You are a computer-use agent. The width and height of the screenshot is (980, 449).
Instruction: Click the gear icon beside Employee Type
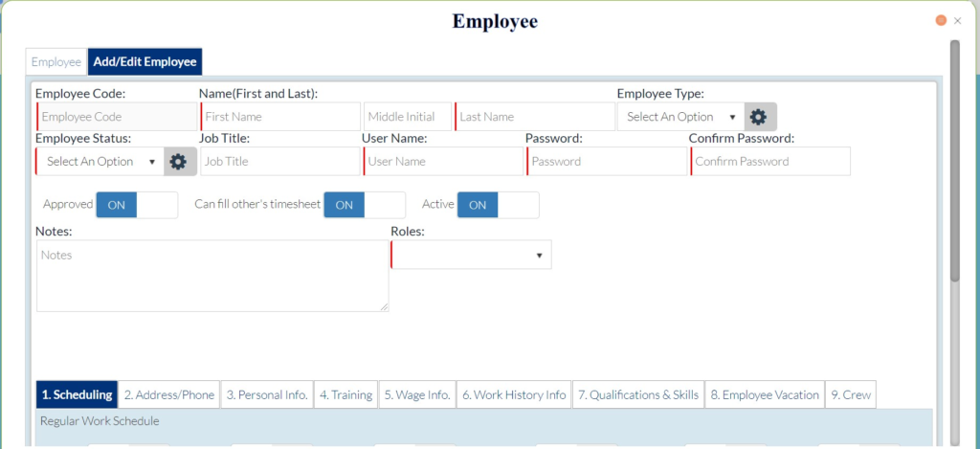[758, 117]
